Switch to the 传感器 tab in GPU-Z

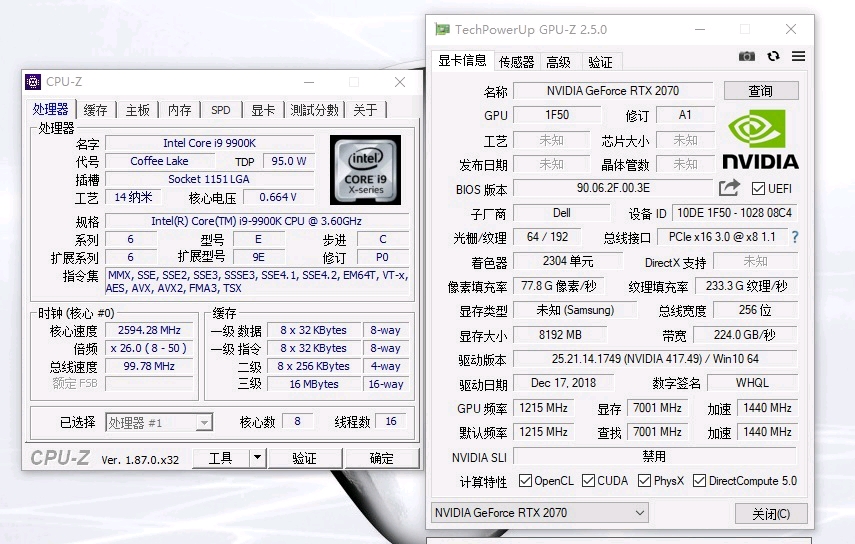(516, 62)
